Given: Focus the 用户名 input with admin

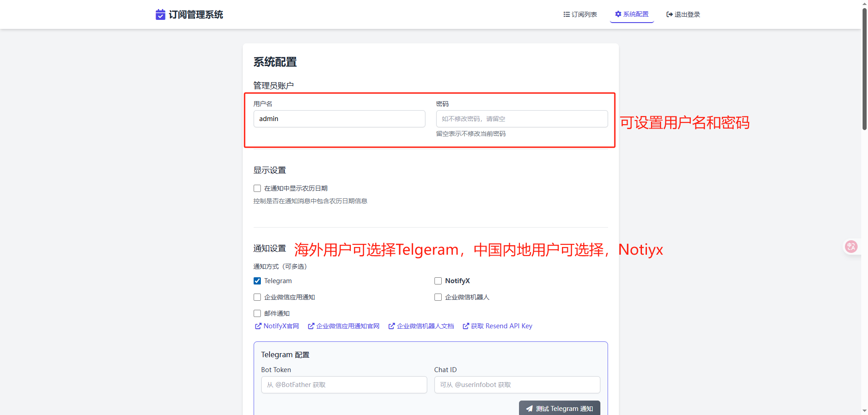Looking at the screenshot, I should coord(339,119).
